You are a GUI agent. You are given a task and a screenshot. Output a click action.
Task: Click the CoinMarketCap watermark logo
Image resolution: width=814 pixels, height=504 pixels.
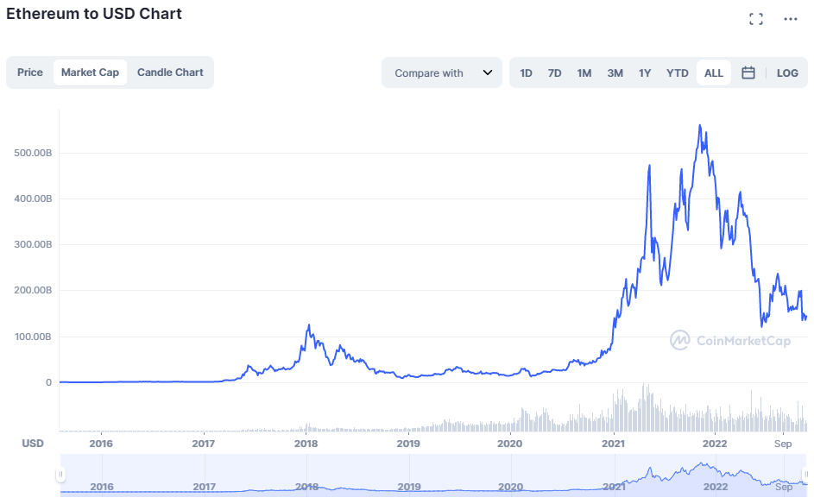point(730,340)
